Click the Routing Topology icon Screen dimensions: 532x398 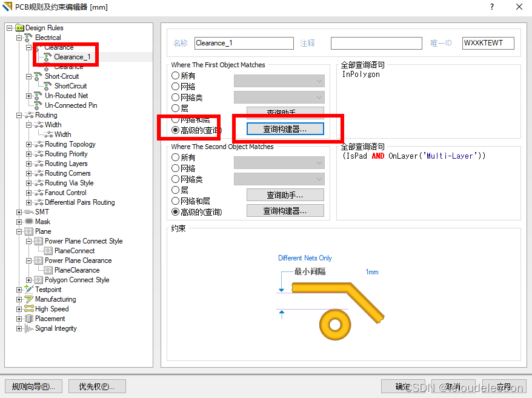39,144
